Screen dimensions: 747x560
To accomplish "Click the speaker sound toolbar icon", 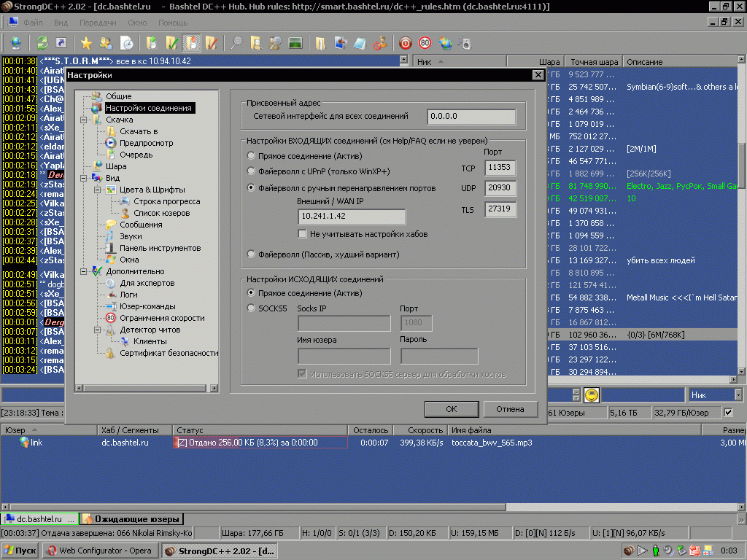I will [x=465, y=43].
